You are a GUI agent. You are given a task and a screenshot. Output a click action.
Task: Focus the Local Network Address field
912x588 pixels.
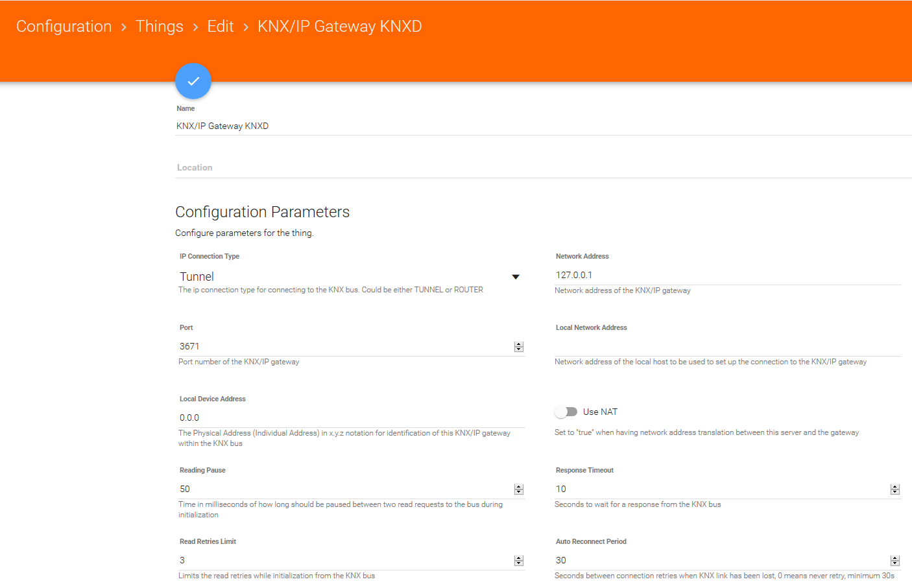click(728, 346)
